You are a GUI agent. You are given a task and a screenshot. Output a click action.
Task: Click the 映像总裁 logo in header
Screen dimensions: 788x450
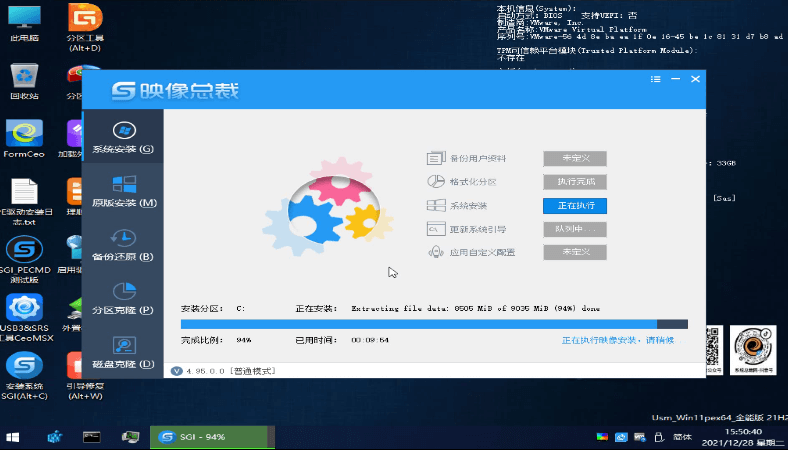pyautogui.click(x=174, y=91)
